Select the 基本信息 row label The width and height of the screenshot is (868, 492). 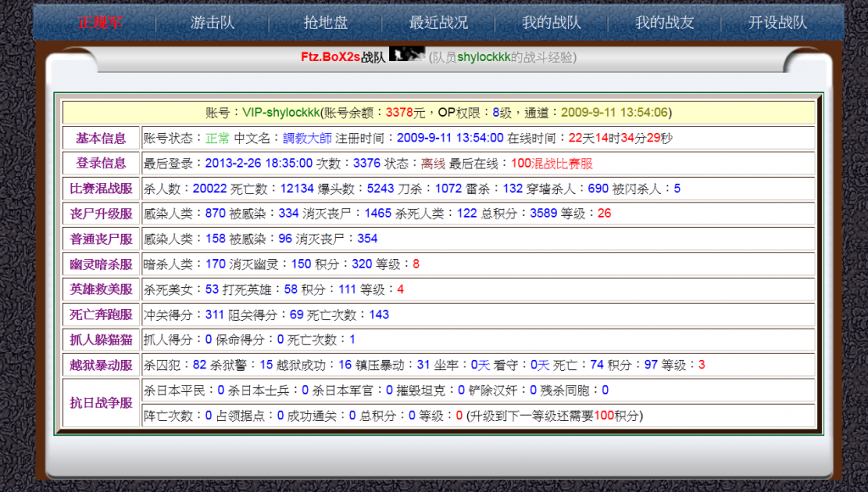[101, 138]
